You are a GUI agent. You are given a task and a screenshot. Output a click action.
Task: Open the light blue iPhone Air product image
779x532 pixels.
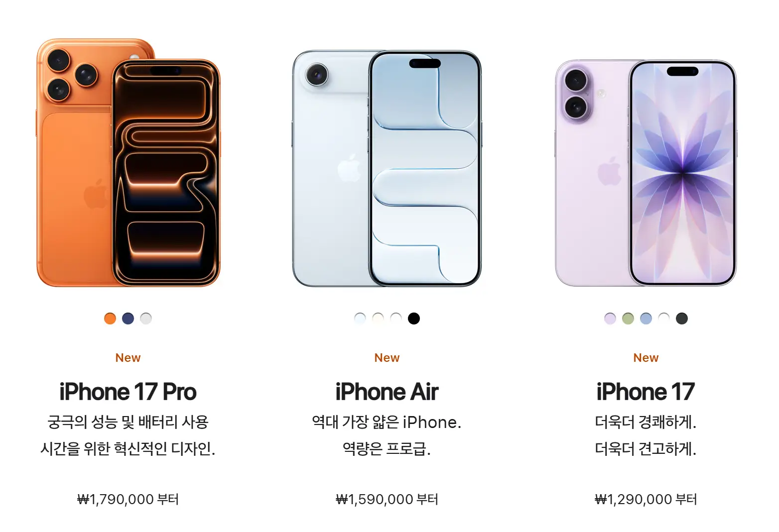(x=387, y=168)
